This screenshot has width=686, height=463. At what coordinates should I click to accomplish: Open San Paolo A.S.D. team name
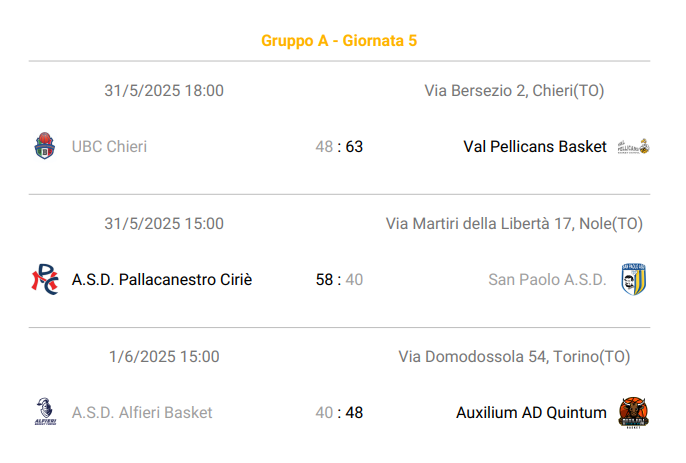pyautogui.click(x=547, y=280)
